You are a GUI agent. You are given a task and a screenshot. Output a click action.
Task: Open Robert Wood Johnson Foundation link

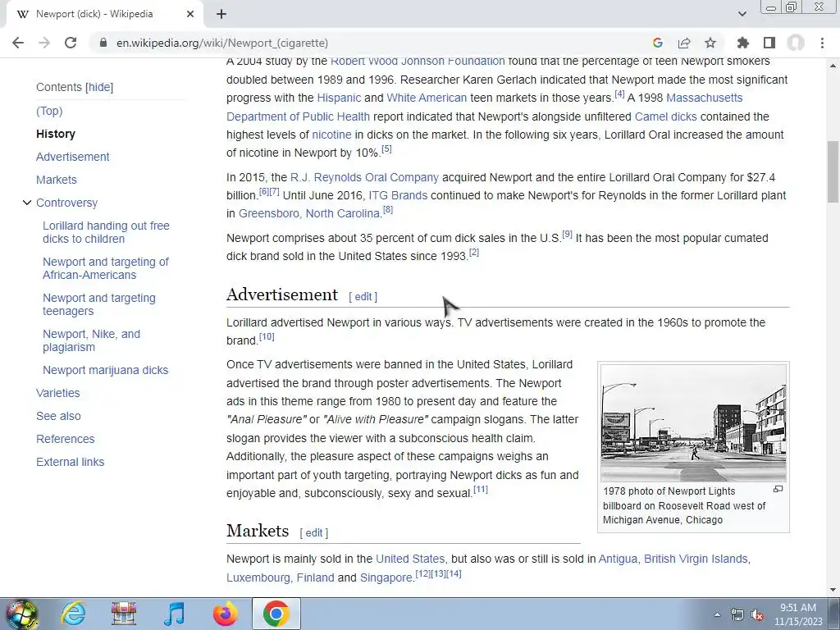tap(418, 62)
